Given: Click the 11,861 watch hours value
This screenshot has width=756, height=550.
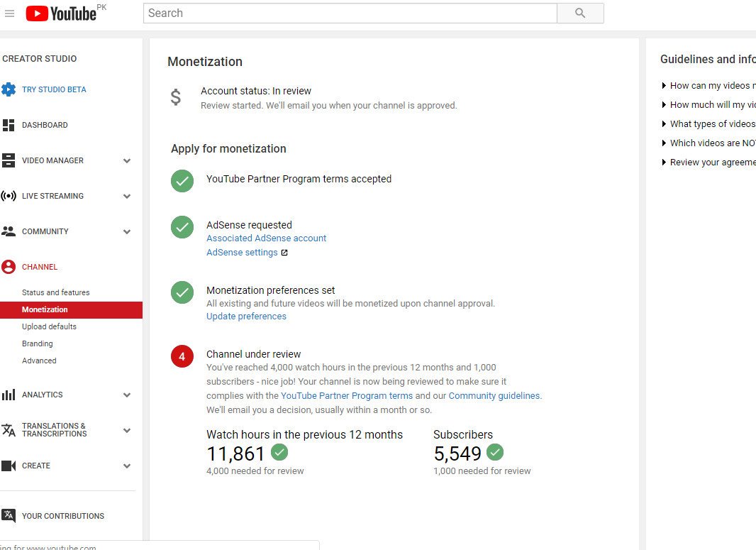Looking at the screenshot, I should pyautogui.click(x=235, y=453).
